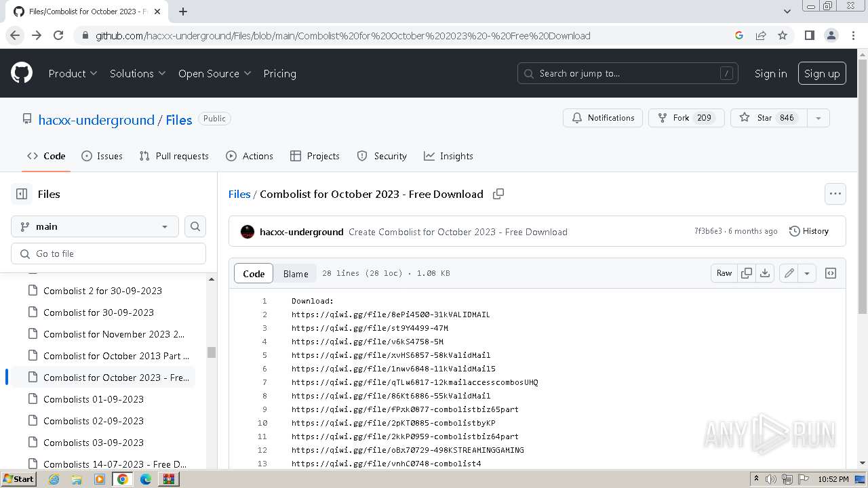Open main branch selector

coord(95,226)
